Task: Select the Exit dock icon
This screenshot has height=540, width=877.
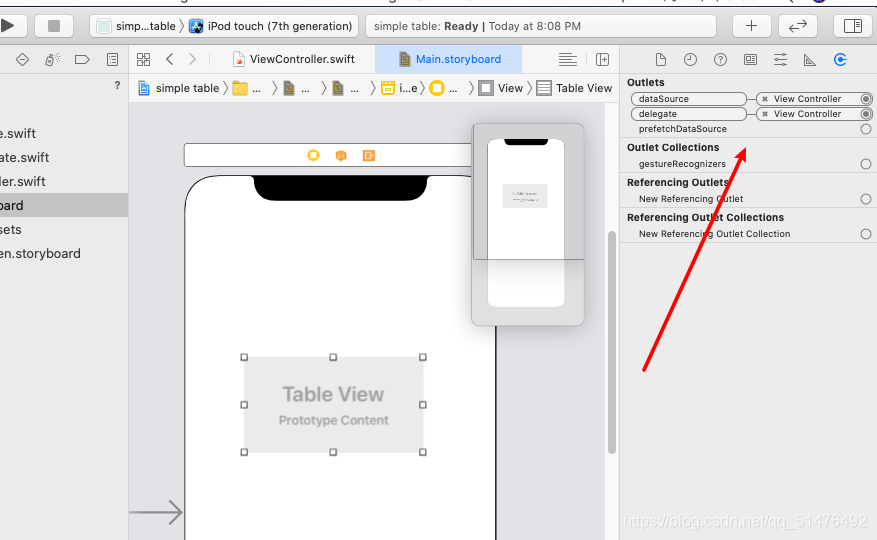Action: (x=369, y=156)
